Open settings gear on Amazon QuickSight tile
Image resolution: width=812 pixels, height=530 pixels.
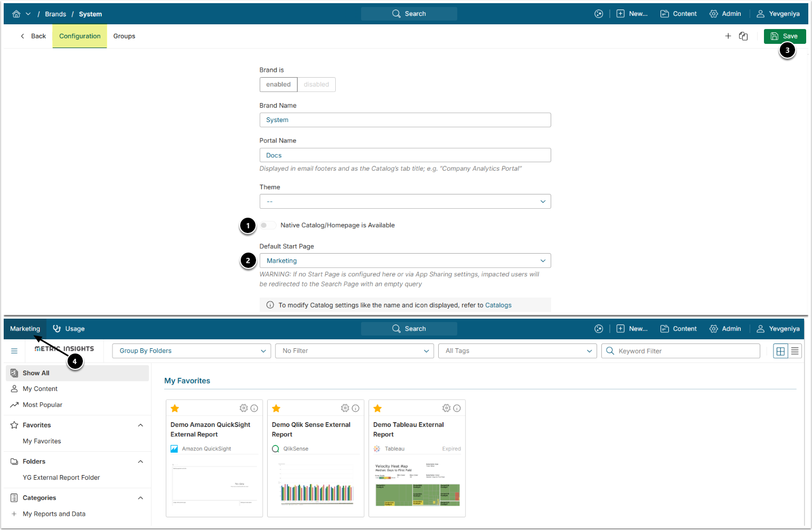tap(243, 408)
